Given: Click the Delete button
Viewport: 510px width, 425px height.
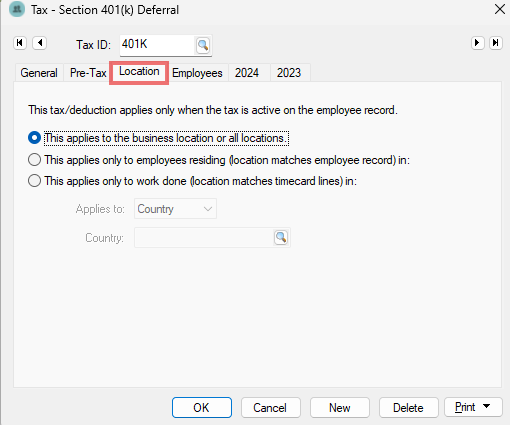Looking at the screenshot, I should pyautogui.click(x=408, y=407).
